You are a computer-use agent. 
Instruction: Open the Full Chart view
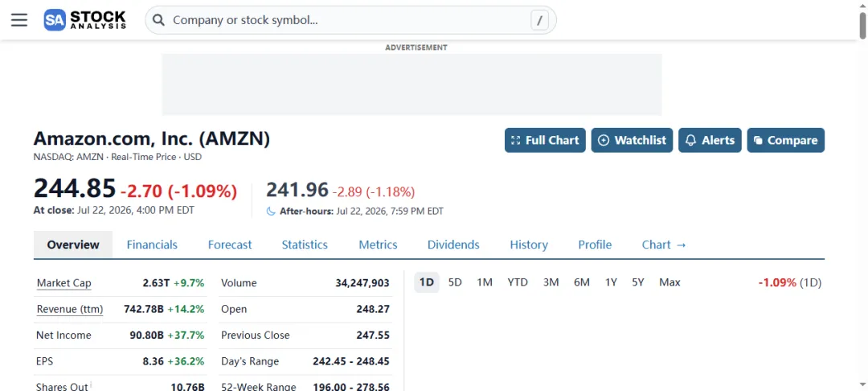click(545, 140)
